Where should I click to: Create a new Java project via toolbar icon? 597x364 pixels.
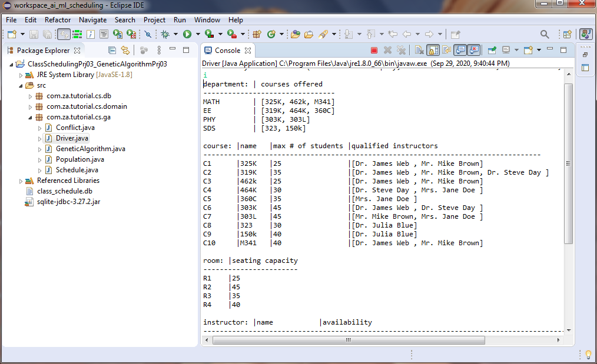pos(12,34)
